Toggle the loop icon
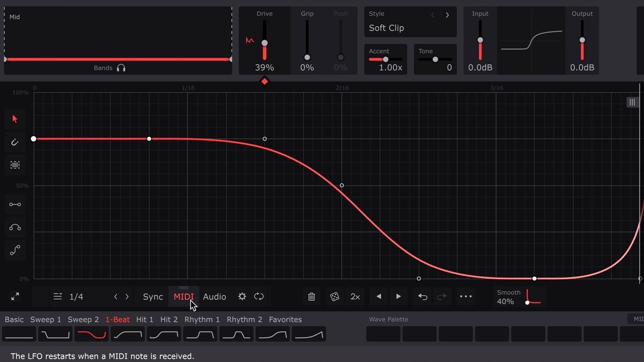This screenshot has width=644, height=362. coord(259,297)
